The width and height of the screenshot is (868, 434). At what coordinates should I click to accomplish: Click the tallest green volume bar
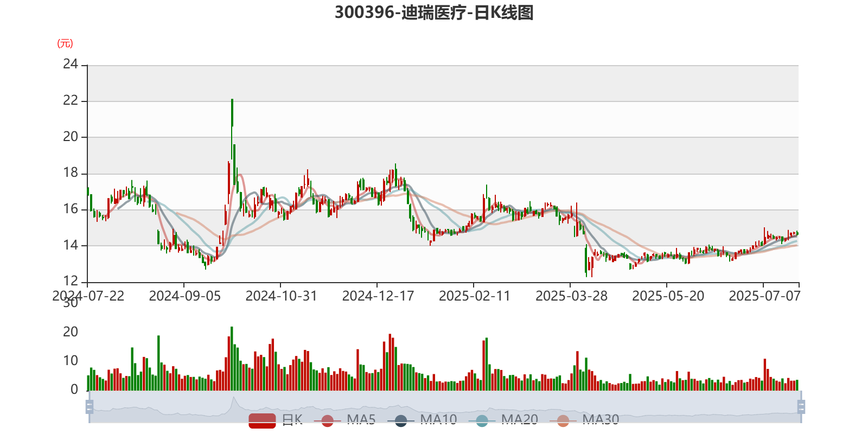coord(232,359)
